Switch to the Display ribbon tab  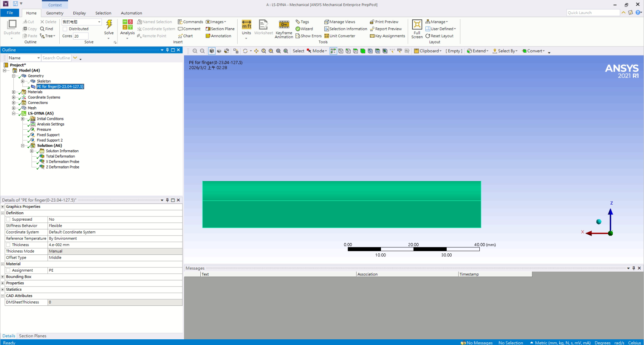(x=79, y=13)
